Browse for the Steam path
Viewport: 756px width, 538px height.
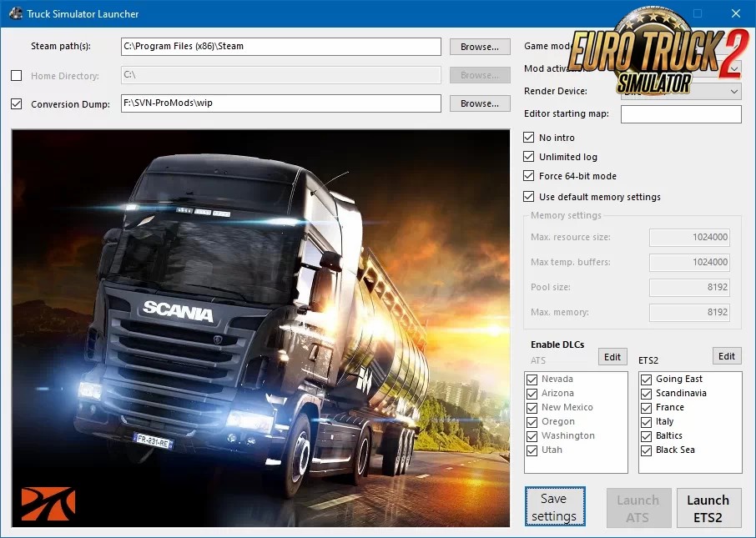coord(480,47)
